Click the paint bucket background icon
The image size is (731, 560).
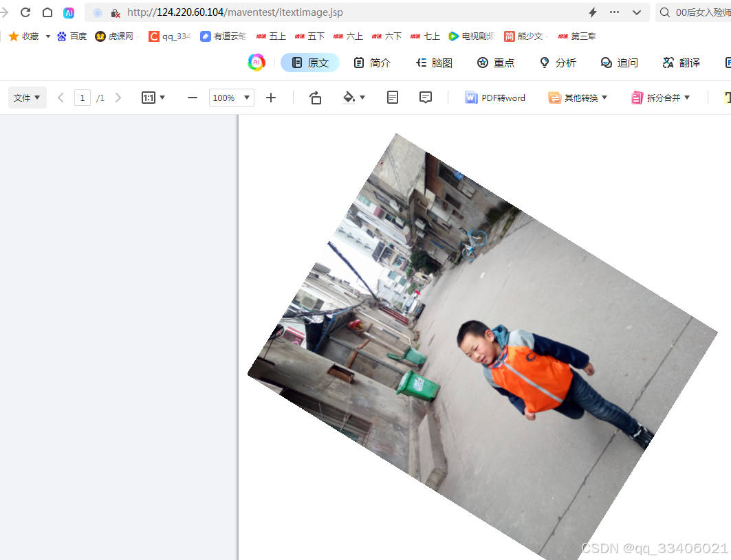pyautogui.click(x=349, y=98)
